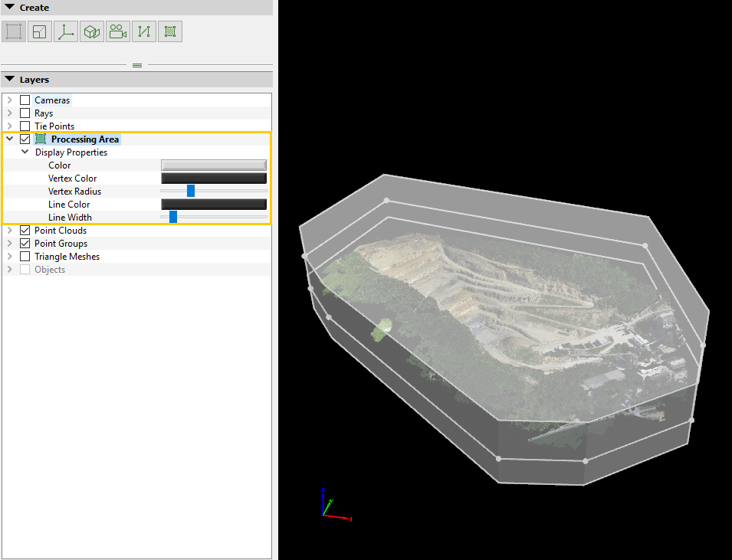The width and height of the screenshot is (732, 560).
Task: Collapse the Layers panel header
Action: (x=8, y=79)
